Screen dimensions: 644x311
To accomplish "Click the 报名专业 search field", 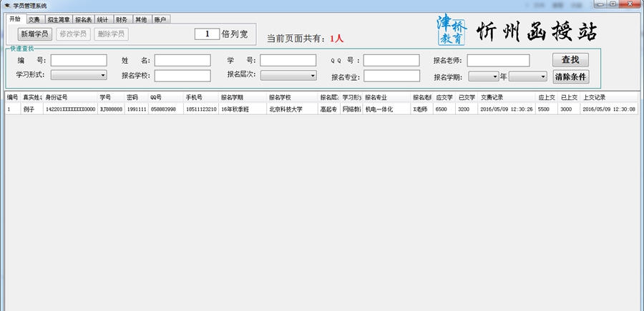I will click(x=392, y=76).
